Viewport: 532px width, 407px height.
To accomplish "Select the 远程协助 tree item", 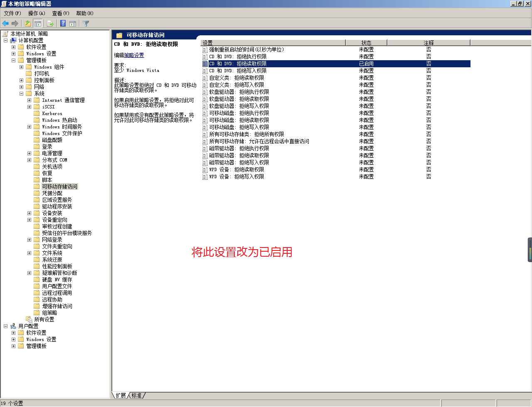I will [x=52, y=299].
